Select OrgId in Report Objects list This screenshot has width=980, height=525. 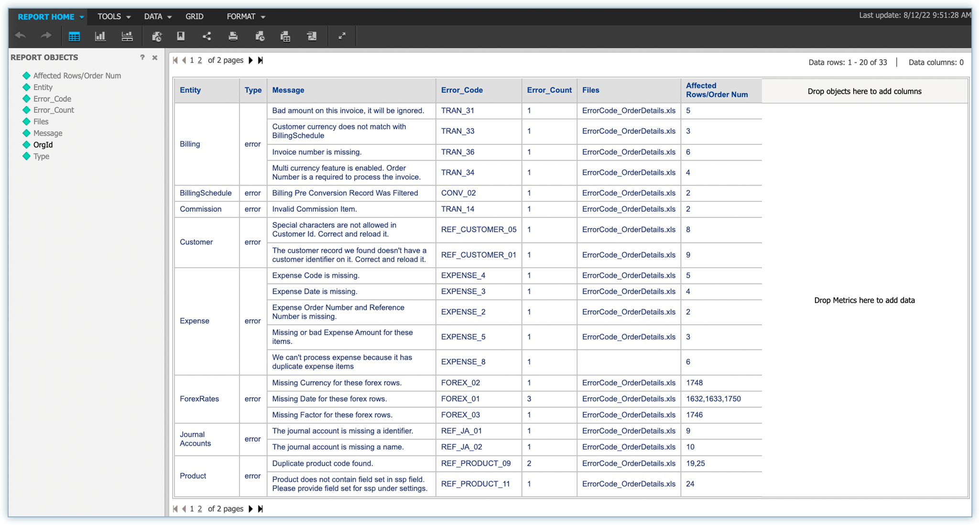tap(43, 145)
